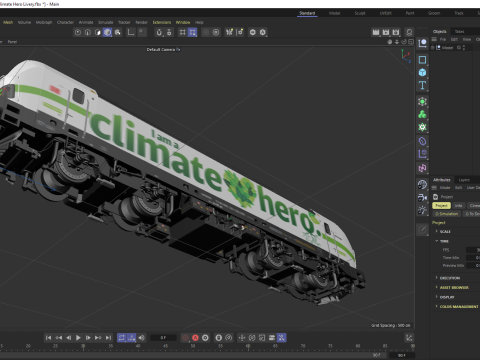Click the axis L-shaped icon in top toolbar

click(131, 32)
